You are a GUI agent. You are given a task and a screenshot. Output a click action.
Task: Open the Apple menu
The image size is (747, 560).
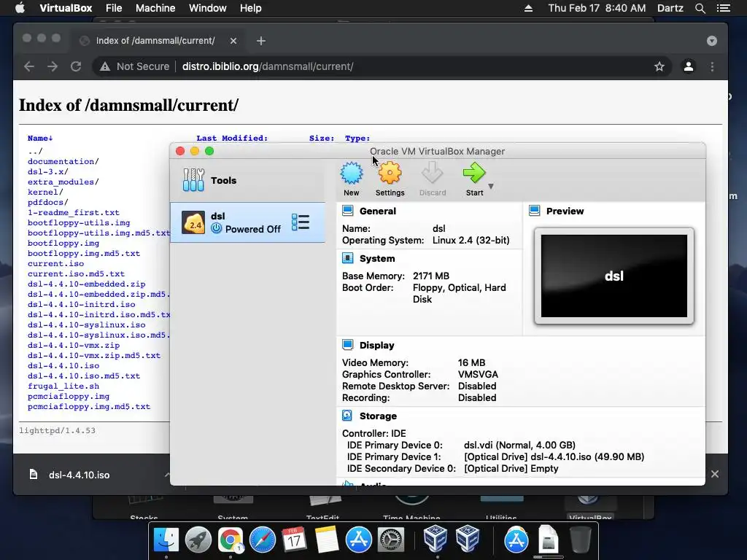coord(20,8)
